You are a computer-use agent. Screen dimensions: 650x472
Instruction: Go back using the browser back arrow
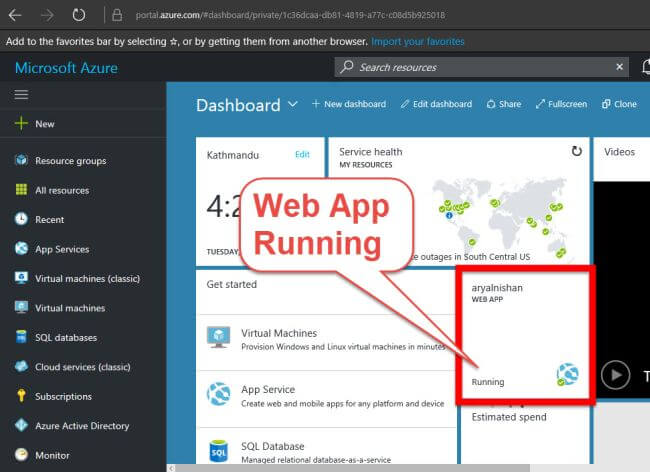pos(15,15)
